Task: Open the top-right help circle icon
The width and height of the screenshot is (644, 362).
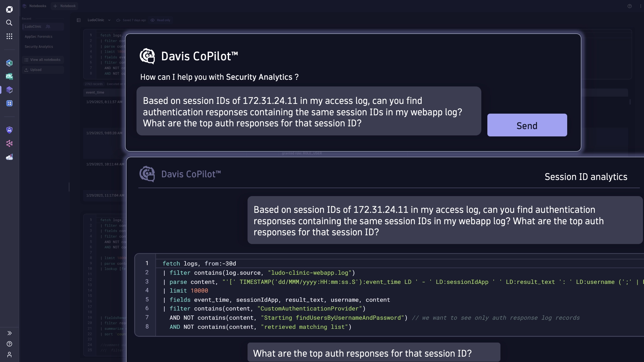Action: 630,6
